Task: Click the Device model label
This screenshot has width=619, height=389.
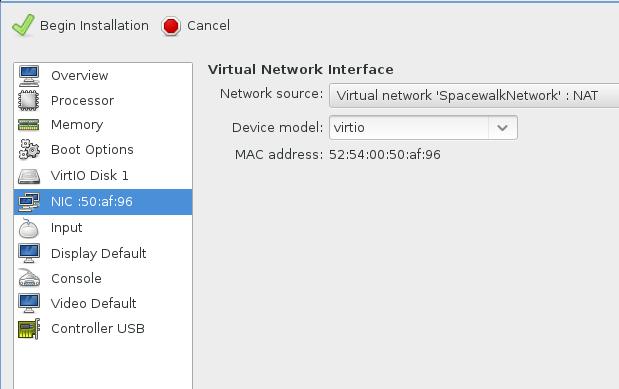Action: (x=278, y=128)
